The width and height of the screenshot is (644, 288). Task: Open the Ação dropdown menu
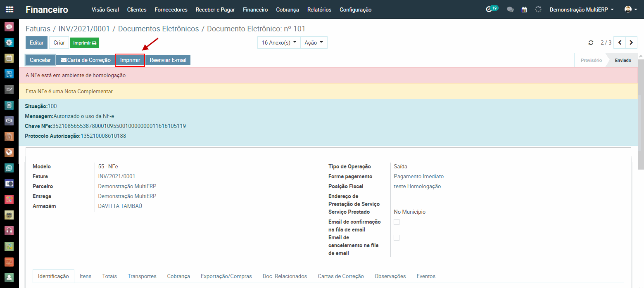tap(314, 42)
